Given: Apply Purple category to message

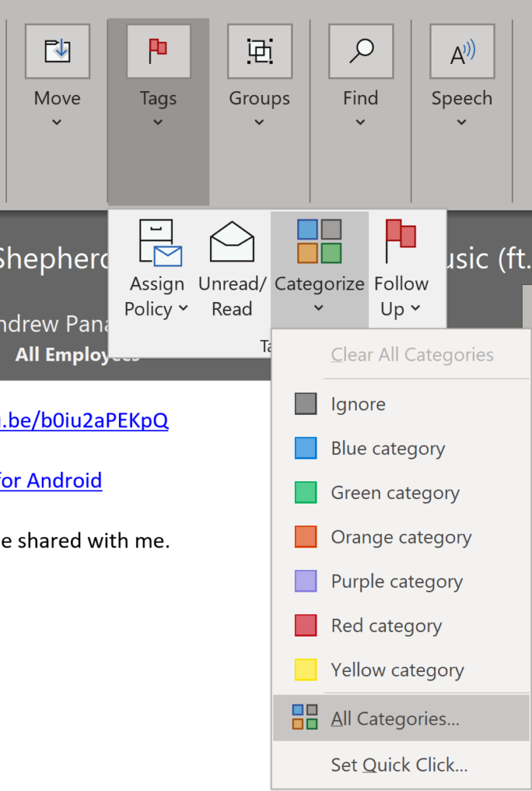Looking at the screenshot, I should tap(396, 582).
